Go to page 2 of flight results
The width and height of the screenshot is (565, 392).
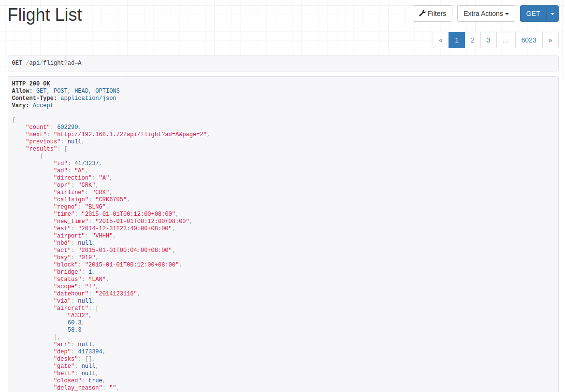point(472,40)
